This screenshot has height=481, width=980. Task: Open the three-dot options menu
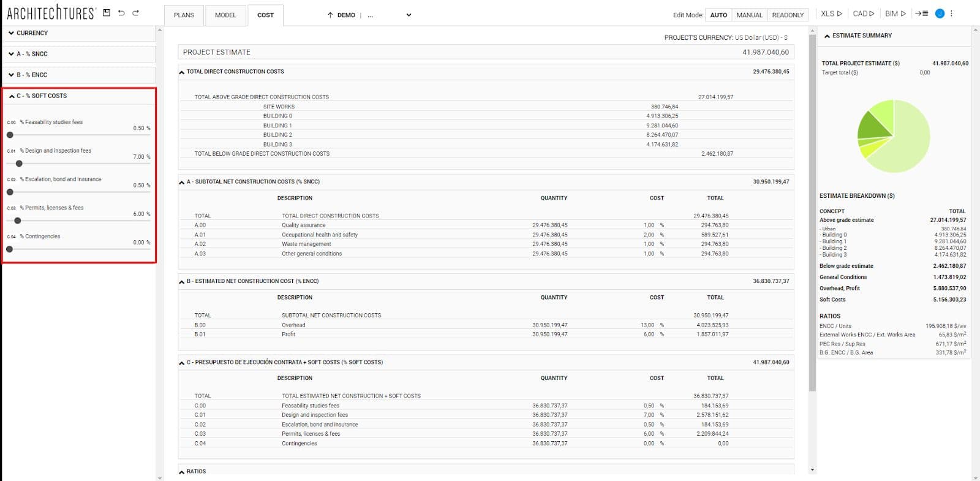951,13
